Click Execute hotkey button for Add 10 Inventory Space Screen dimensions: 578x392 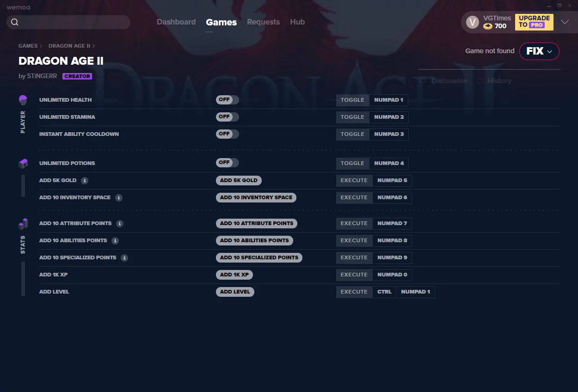point(354,198)
